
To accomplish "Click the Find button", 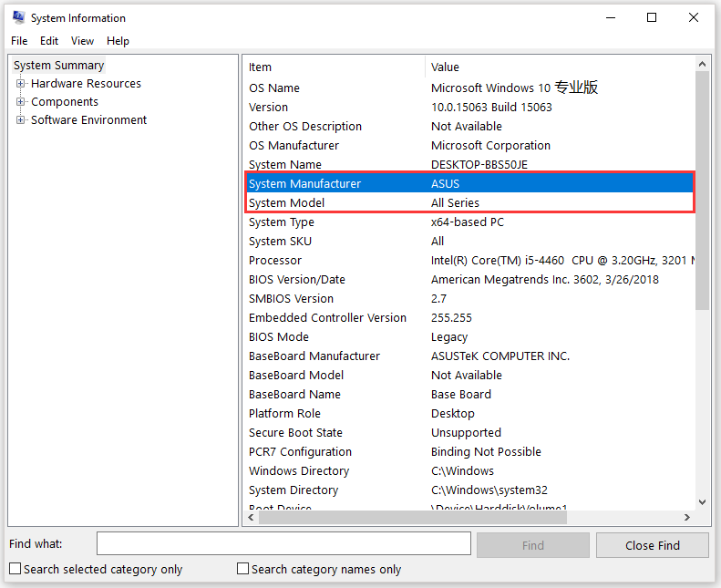I will [x=533, y=545].
